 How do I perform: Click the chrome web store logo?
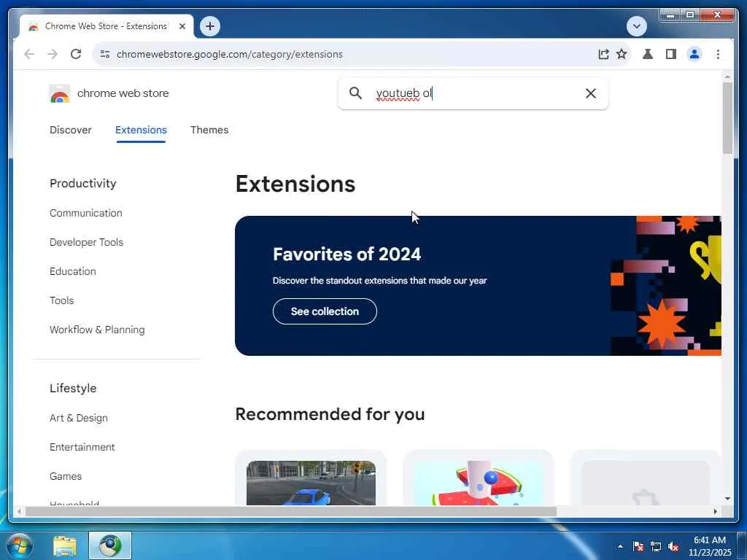click(x=109, y=93)
